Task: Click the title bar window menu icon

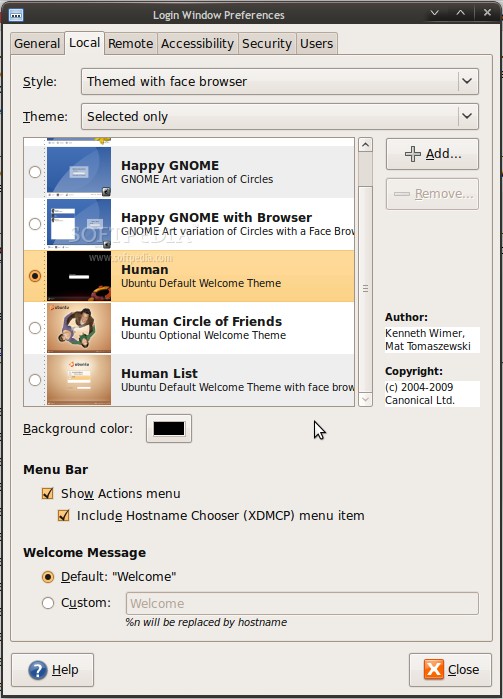Action: (16, 15)
